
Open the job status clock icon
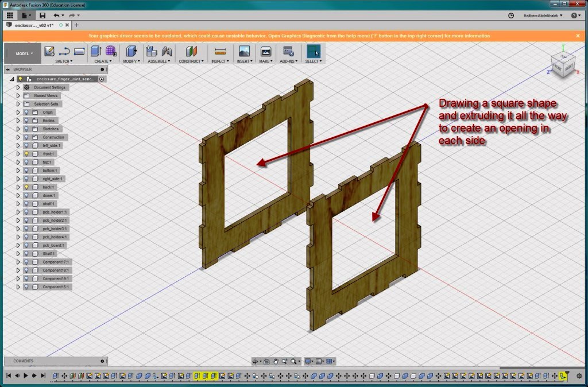(x=511, y=16)
